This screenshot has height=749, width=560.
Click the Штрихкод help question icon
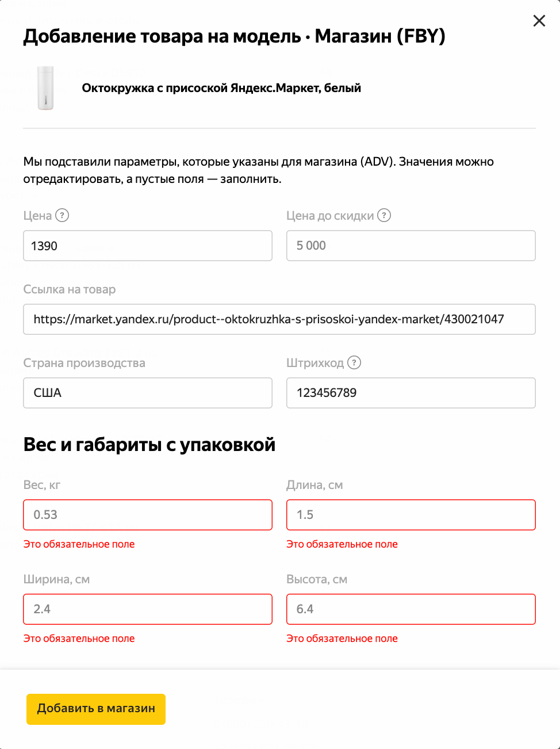(x=354, y=362)
